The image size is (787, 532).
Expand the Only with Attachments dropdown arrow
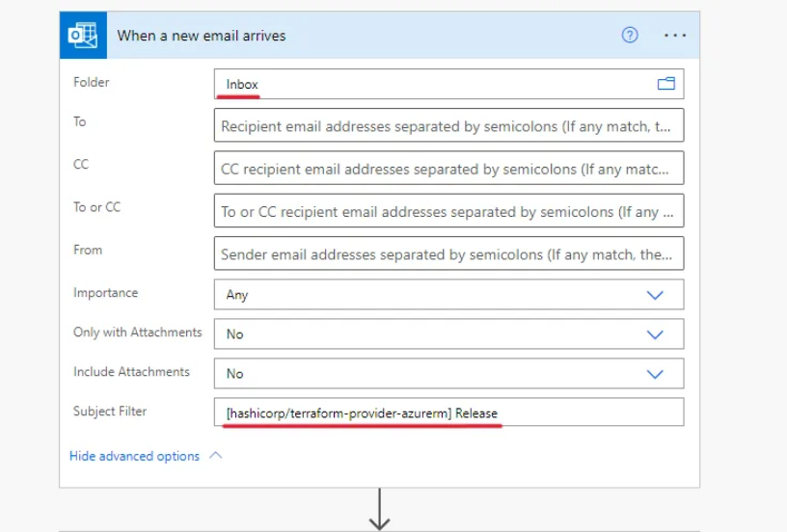655,334
